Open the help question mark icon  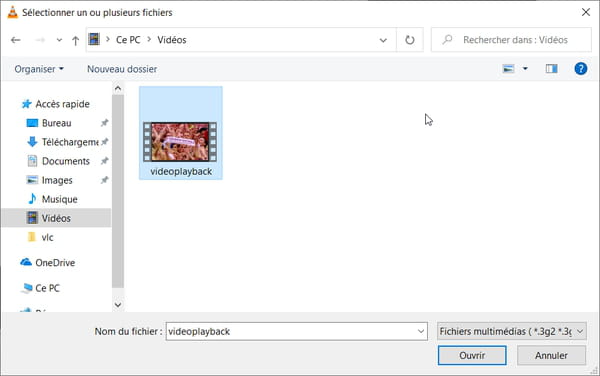(580, 69)
